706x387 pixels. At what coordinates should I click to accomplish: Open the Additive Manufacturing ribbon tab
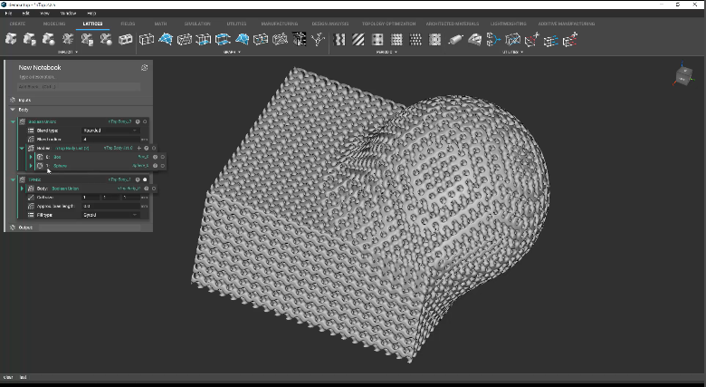coord(566,23)
